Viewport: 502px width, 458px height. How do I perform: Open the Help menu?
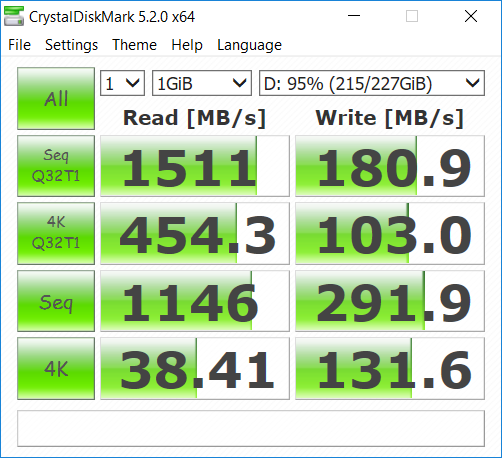click(187, 45)
